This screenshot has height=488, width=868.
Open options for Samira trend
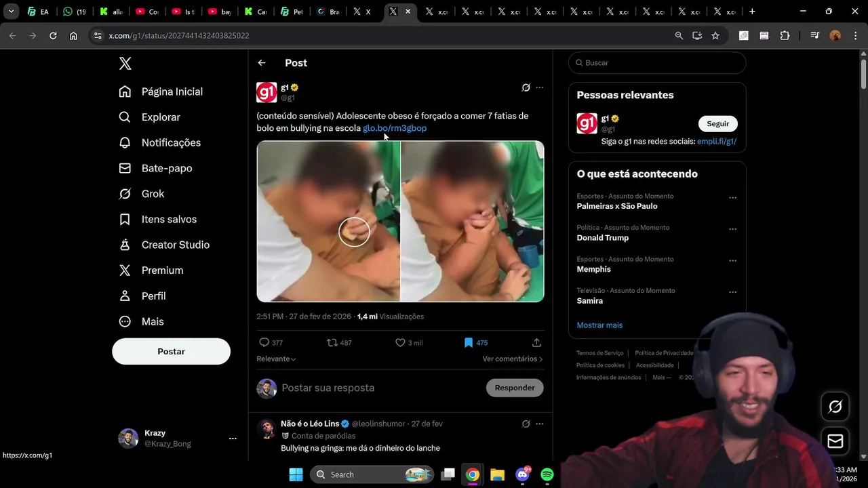pyautogui.click(x=732, y=292)
